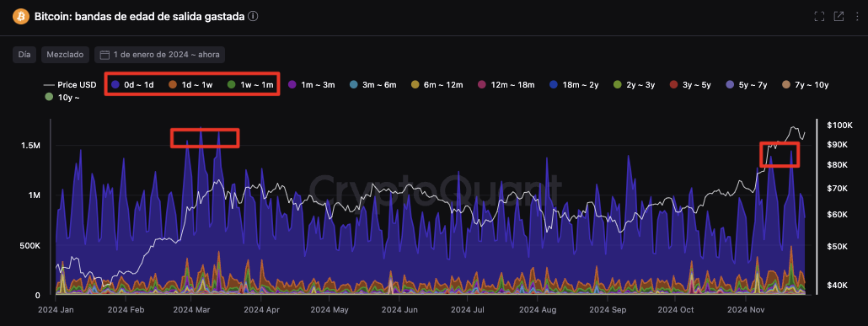Select the Mezclado view button

point(65,55)
